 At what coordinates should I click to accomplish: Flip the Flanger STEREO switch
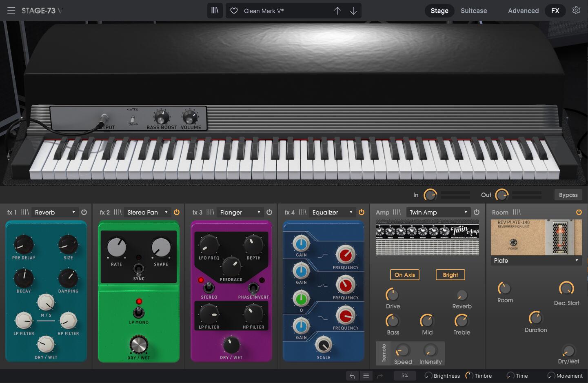pyautogui.click(x=209, y=288)
